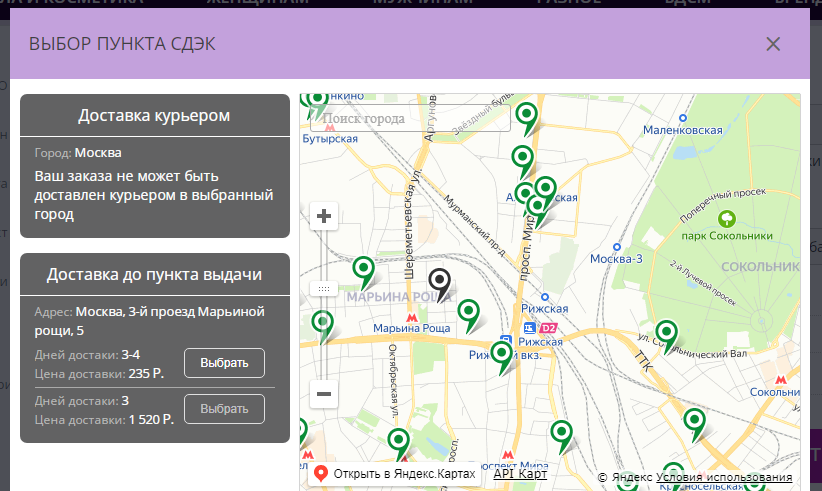
Task: Click green marker at Рижский вокзал
Action: coord(501,356)
